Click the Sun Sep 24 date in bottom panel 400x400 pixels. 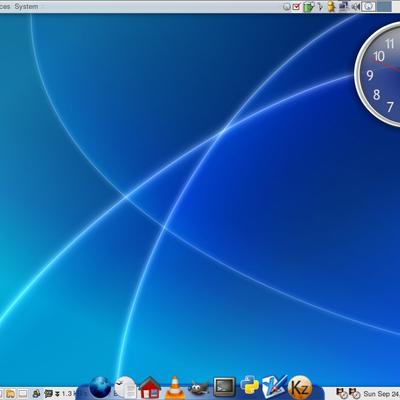tap(381, 394)
